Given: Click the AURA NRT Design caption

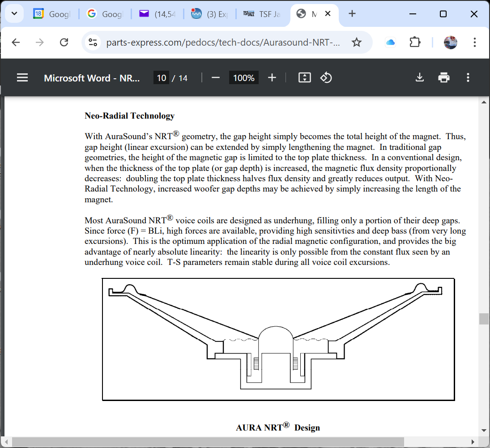Looking at the screenshot, I should tap(278, 427).
